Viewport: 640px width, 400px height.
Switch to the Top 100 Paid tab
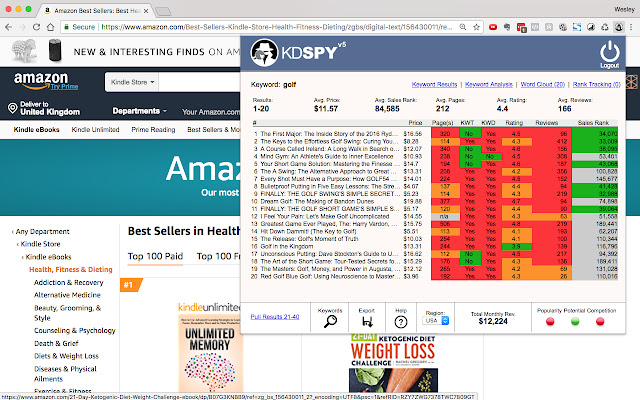(x=155, y=256)
